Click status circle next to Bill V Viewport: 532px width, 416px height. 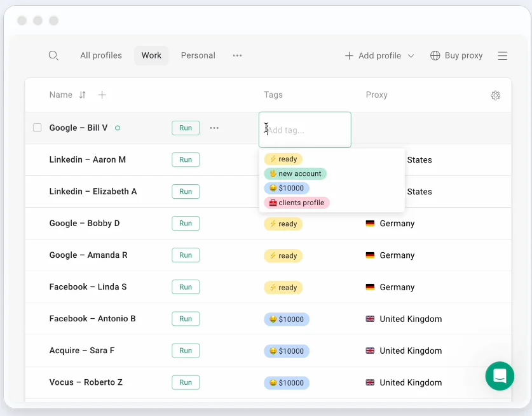pyautogui.click(x=118, y=128)
